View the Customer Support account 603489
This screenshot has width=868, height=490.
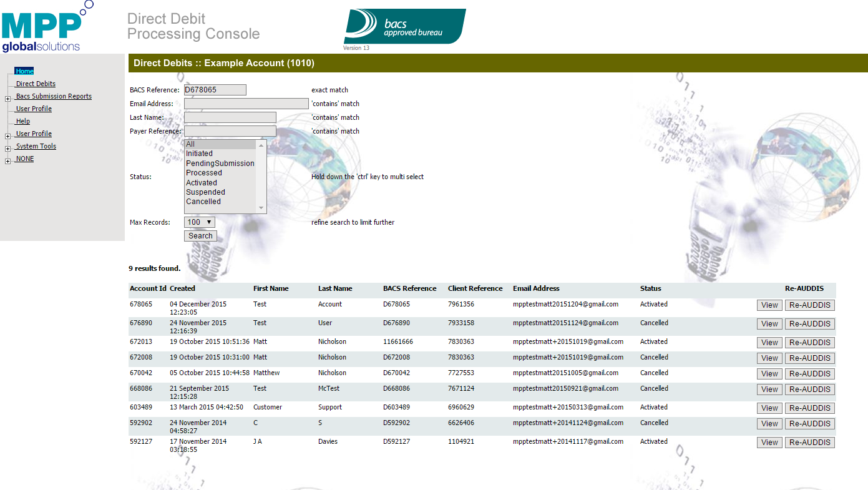769,408
